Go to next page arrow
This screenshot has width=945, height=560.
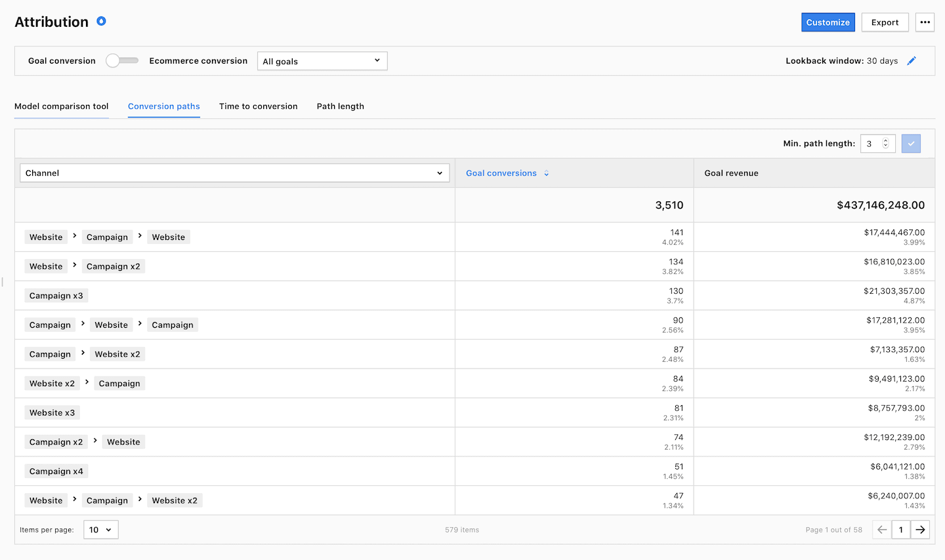pyautogui.click(x=920, y=530)
